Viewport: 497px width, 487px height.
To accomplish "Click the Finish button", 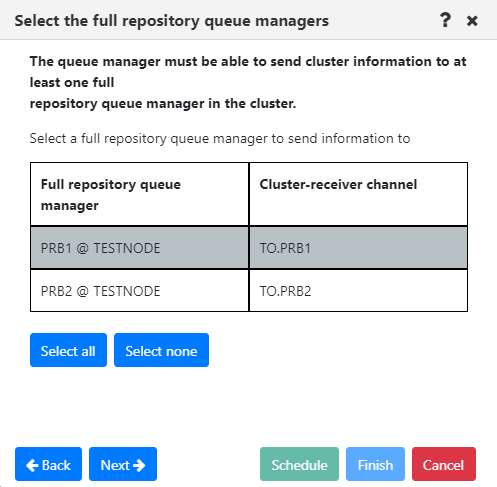I will (375, 464).
